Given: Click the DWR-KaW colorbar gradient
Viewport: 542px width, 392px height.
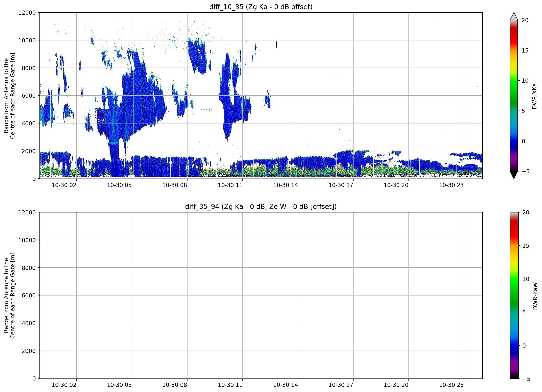Looking at the screenshot, I should point(514,295).
